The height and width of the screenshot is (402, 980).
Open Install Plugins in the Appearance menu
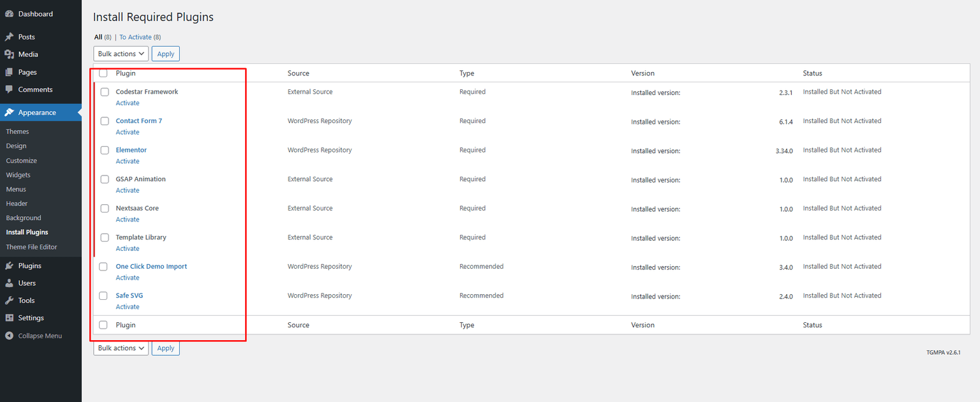(26, 232)
